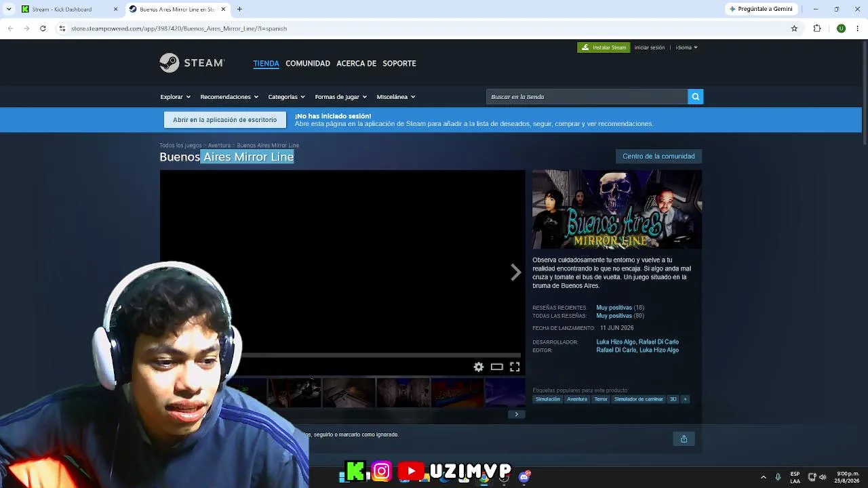Screen dimensions: 868x488
Task: Open recent reviews Muy positivas (18)
Action: click(620, 308)
